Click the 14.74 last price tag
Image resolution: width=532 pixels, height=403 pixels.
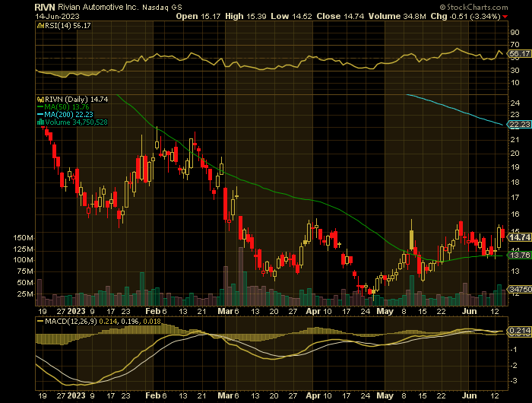(x=519, y=237)
